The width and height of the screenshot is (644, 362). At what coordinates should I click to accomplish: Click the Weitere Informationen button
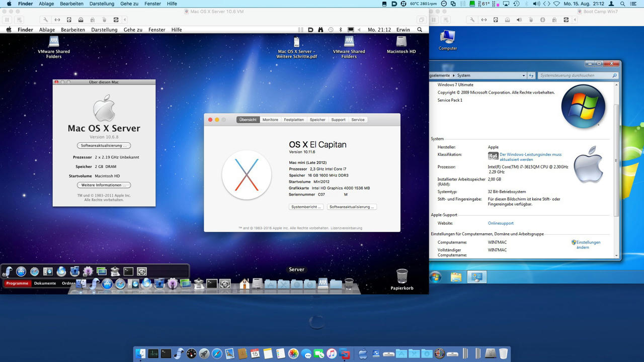(x=104, y=185)
